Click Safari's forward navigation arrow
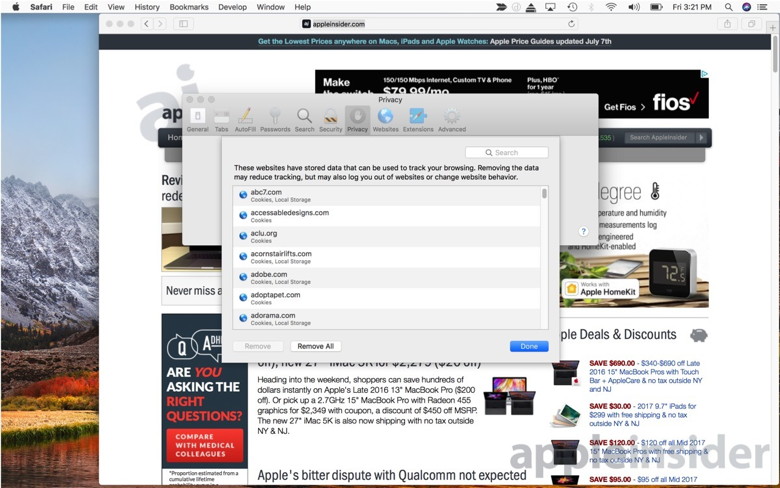Viewport: 780px width, 488px height. [160, 23]
